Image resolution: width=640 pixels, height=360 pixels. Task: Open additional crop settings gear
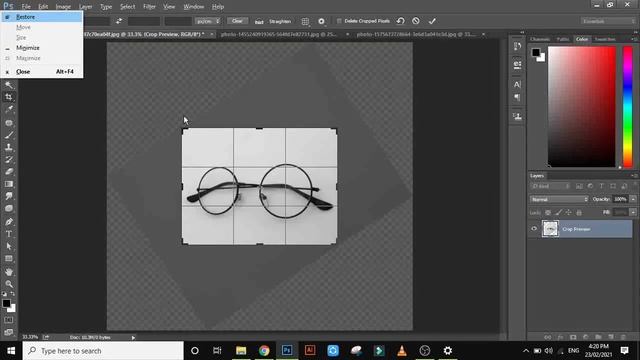[x=322, y=21]
